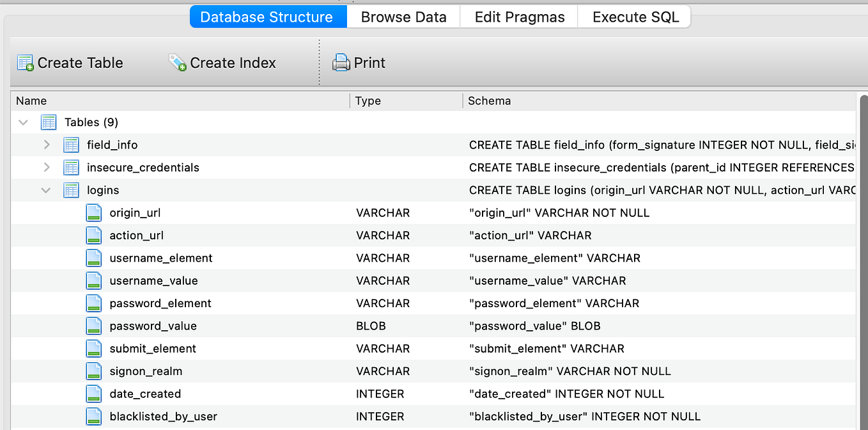Click the field icon beside origin_url

[93, 212]
